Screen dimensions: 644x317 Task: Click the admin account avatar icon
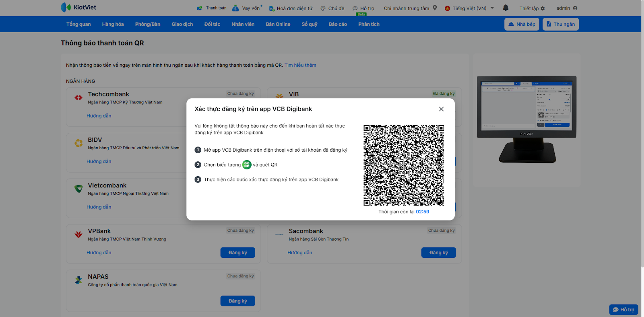pos(575,8)
